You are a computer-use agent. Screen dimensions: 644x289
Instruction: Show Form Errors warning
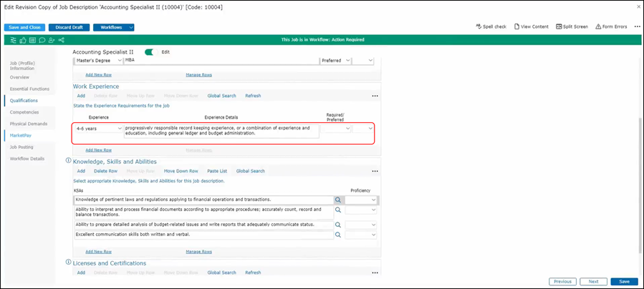coord(611,26)
